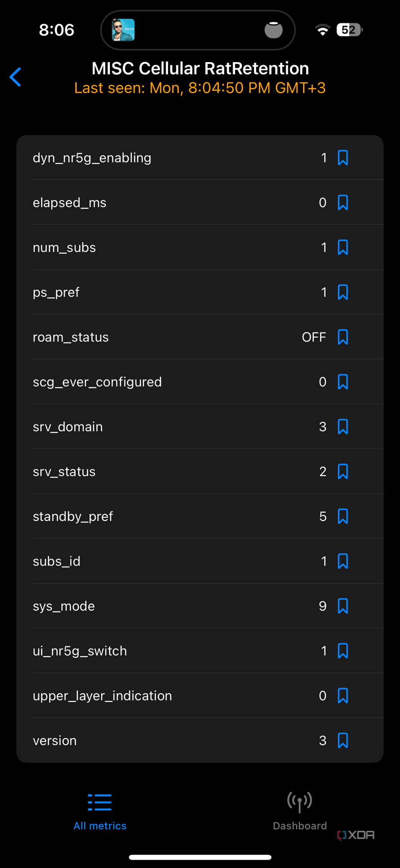Bookmark the roam_status metric
400x868 pixels.
pyautogui.click(x=342, y=337)
